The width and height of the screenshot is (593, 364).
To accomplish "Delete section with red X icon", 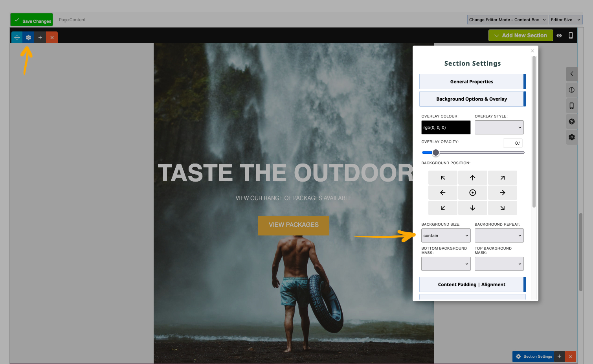I will [52, 37].
